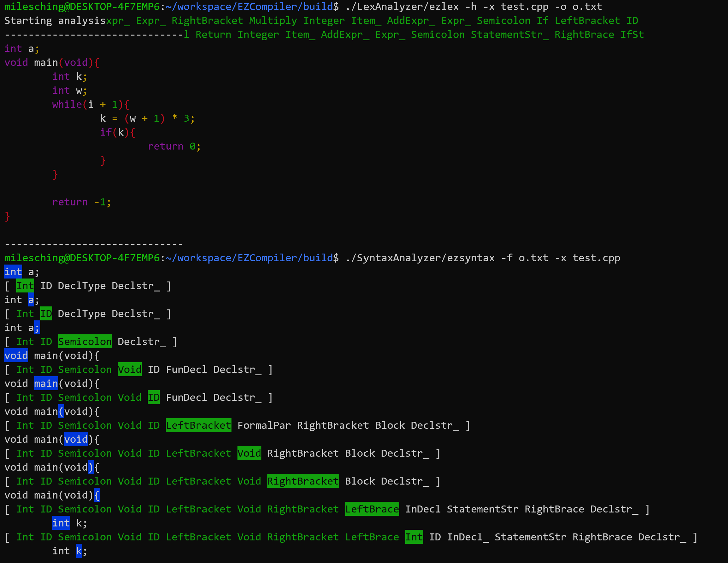Viewport: 728px width, 563px height.
Task: Click the blue-highlighted 'int' before 'a;'
Action: pos(13,272)
